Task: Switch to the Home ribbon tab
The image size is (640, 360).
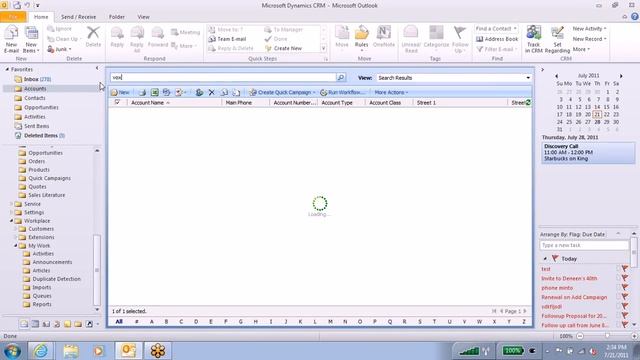Action: point(41,17)
